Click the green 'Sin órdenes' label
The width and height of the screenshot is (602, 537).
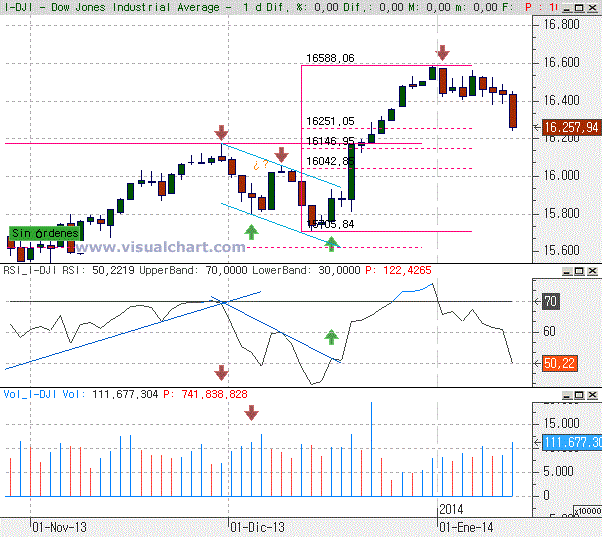[45, 233]
